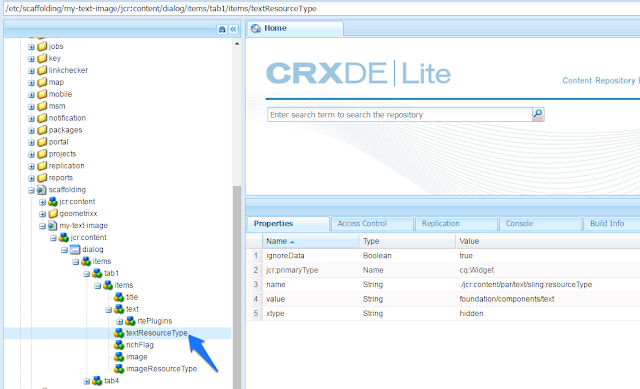Expand the geometrixx folder
This screenshot has width=640, height=389.
pyautogui.click(x=42, y=214)
